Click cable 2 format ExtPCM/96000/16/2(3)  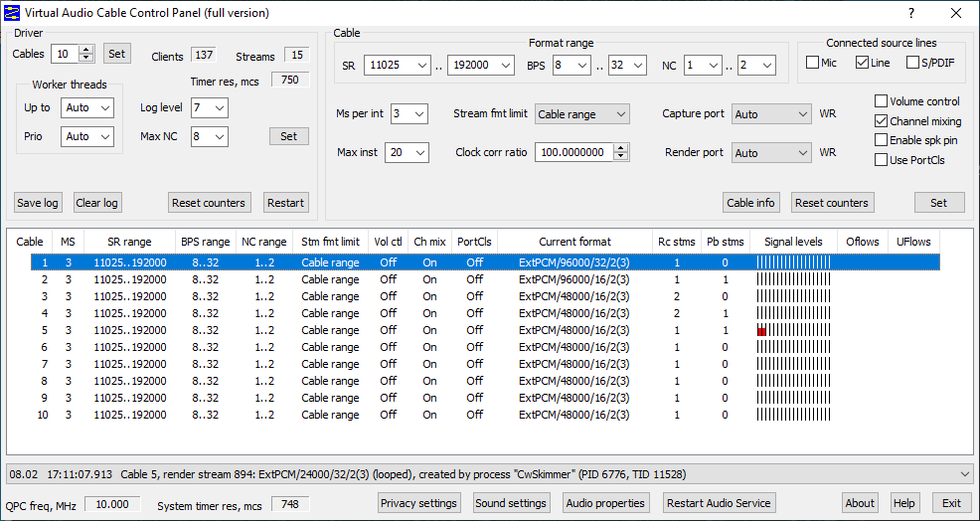click(574, 279)
